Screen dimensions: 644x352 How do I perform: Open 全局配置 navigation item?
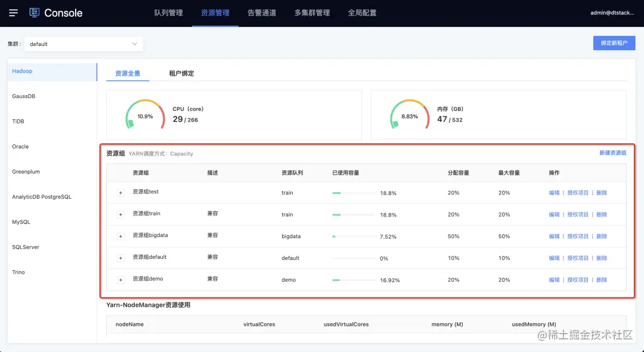pos(363,13)
